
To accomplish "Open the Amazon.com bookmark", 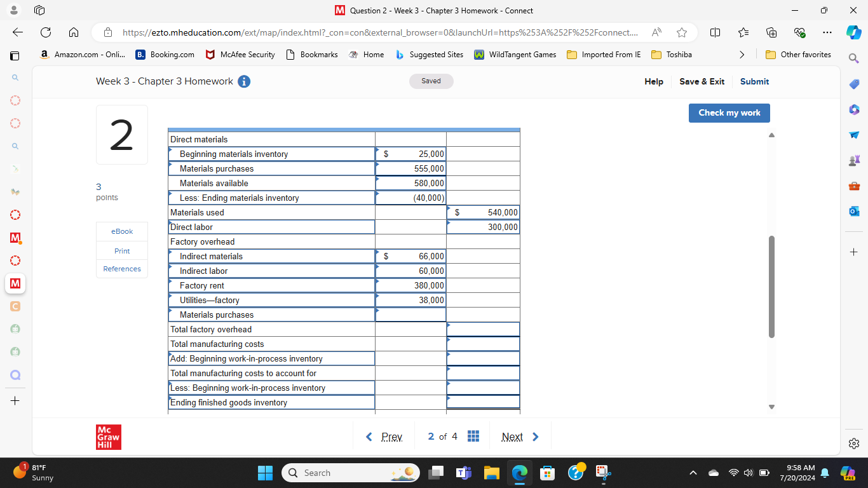I will [82, 55].
